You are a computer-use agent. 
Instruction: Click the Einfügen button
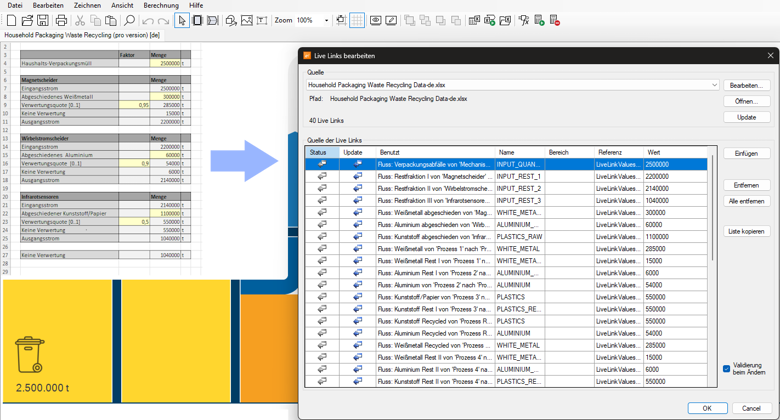coord(747,154)
